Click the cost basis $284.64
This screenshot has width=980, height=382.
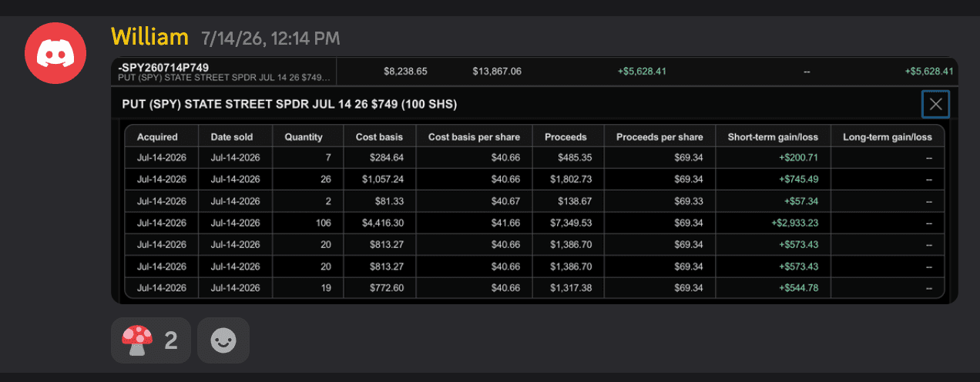pyautogui.click(x=388, y=158)
